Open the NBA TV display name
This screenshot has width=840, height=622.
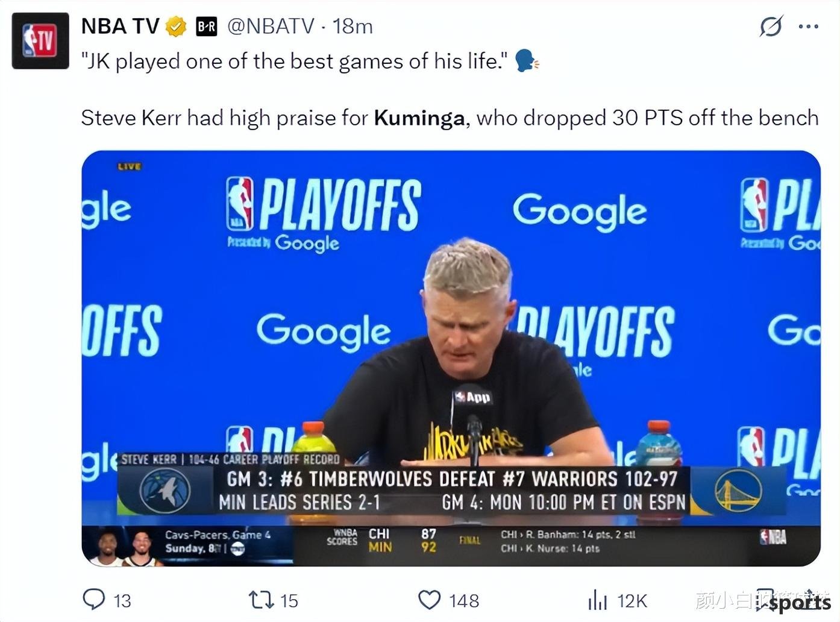point(121,27)
